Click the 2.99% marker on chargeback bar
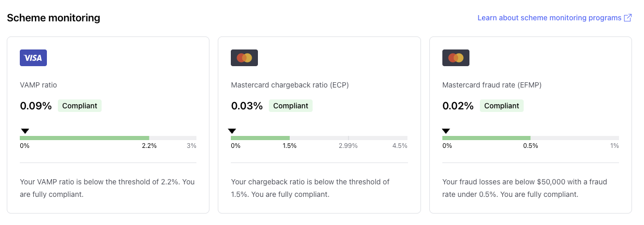644x225 pixels. point(348,146)
